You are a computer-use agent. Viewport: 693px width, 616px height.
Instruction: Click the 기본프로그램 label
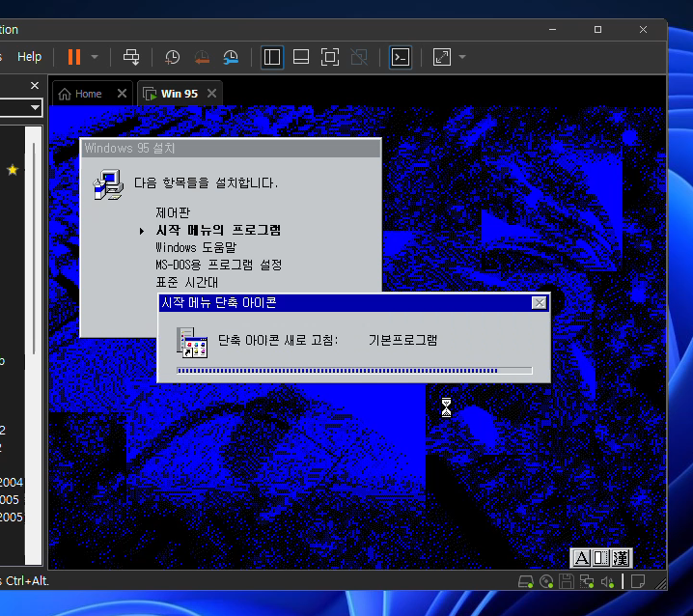pyautogui.click(x=402, y=340)
